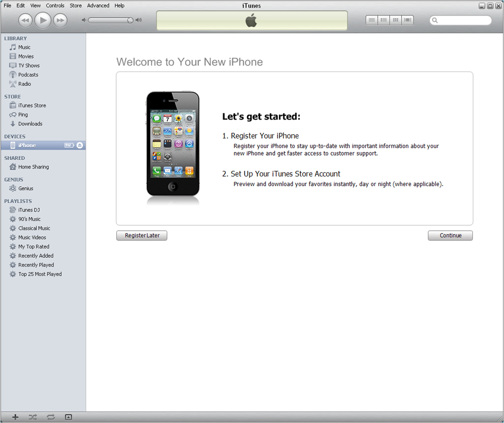
Task: Click the 'Register Your iPhone' step text
Action: [x=265, y=136]
